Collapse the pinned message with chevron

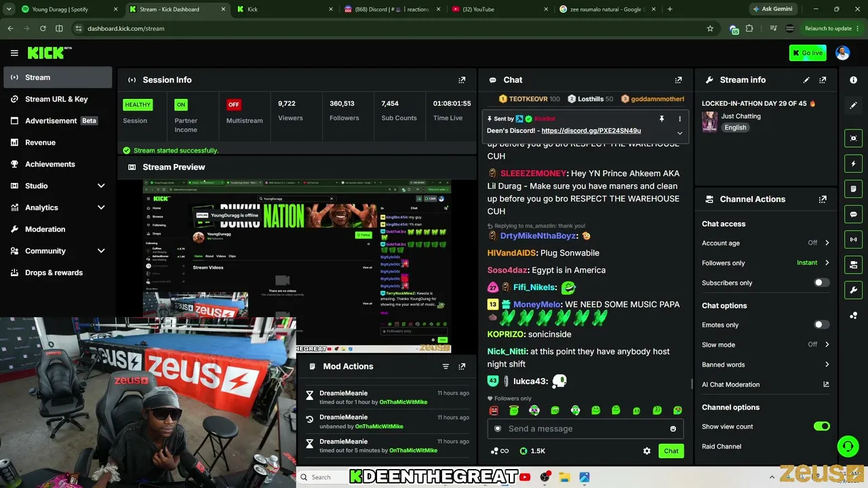679,133
